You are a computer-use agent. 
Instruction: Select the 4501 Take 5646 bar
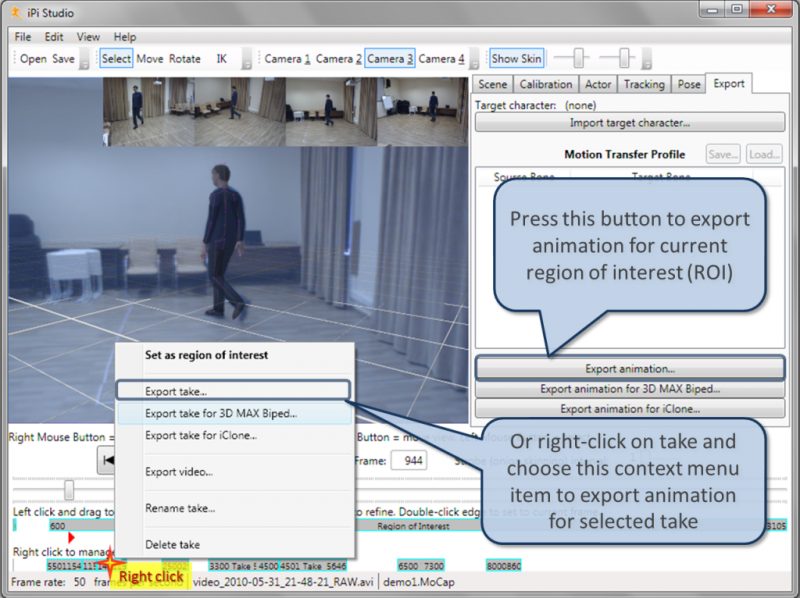(x=313, y=566)
